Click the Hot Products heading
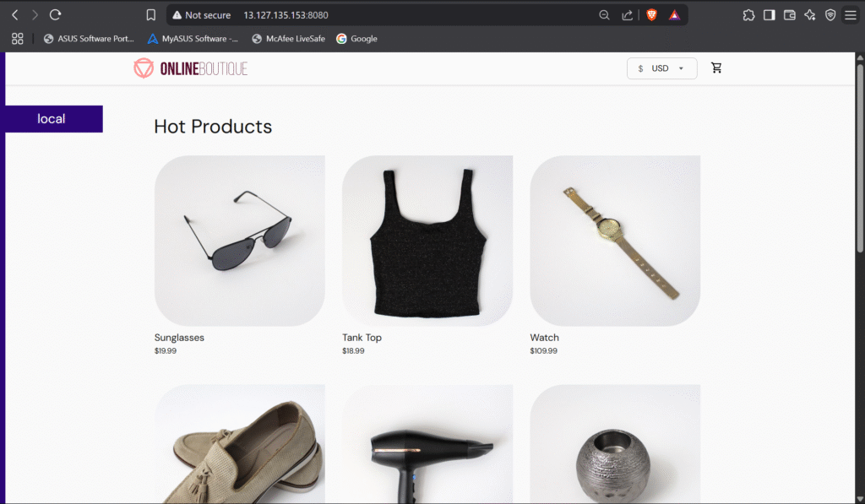This screenshot has height=504, width=865. (x=213, y=127)
